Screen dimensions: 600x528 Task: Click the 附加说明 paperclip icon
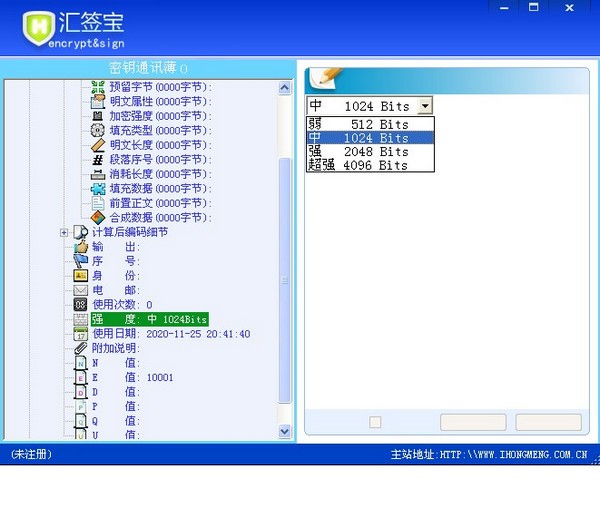click(81, 348)
